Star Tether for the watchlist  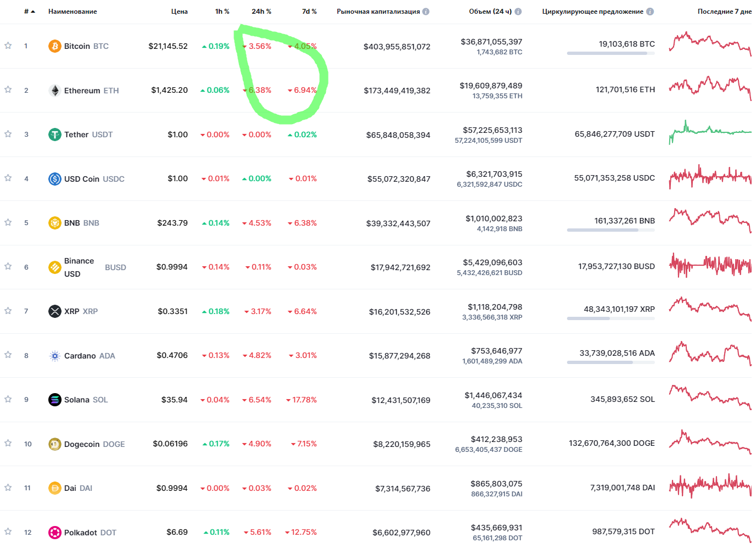pos(8,134)
